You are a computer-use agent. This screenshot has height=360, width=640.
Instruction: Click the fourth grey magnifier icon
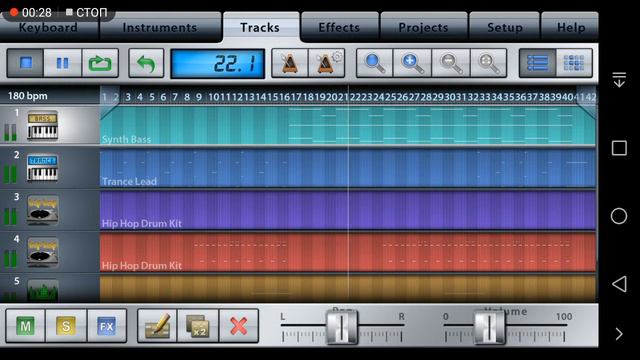pos(489,63)
